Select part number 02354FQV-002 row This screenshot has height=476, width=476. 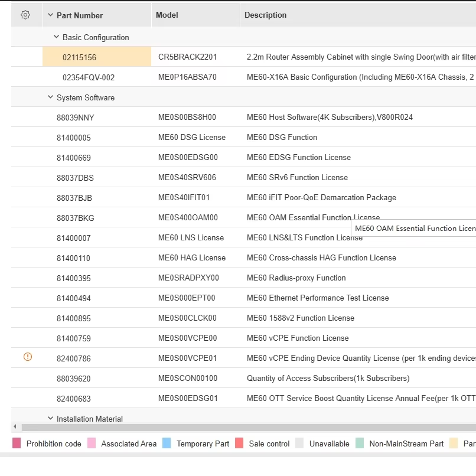click(x=89, y=77)
